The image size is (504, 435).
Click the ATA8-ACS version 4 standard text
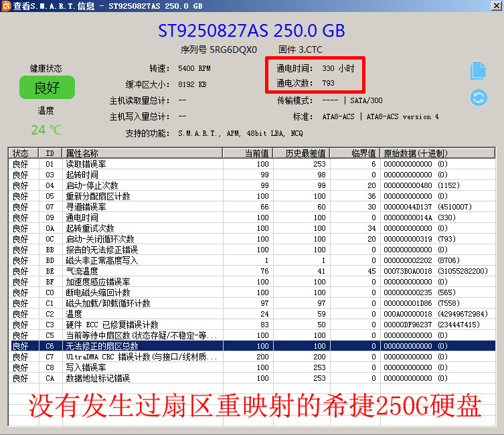pyautogui.click(x=402, y=116)
